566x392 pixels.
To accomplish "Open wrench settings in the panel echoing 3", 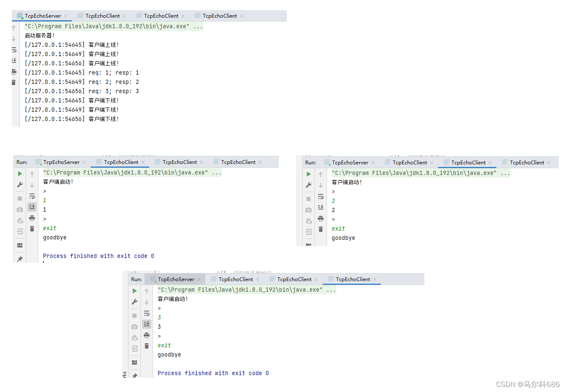I will [134, 302].
